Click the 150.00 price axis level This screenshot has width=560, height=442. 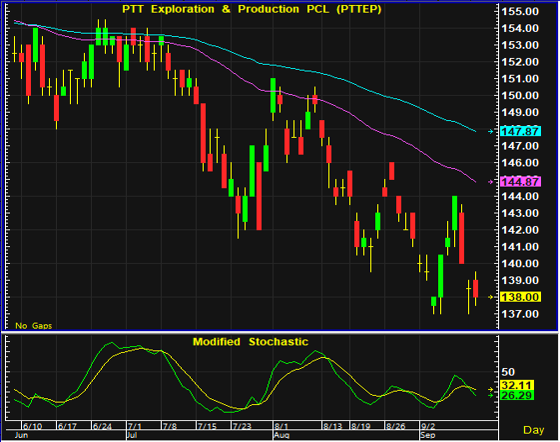[520, 96]
